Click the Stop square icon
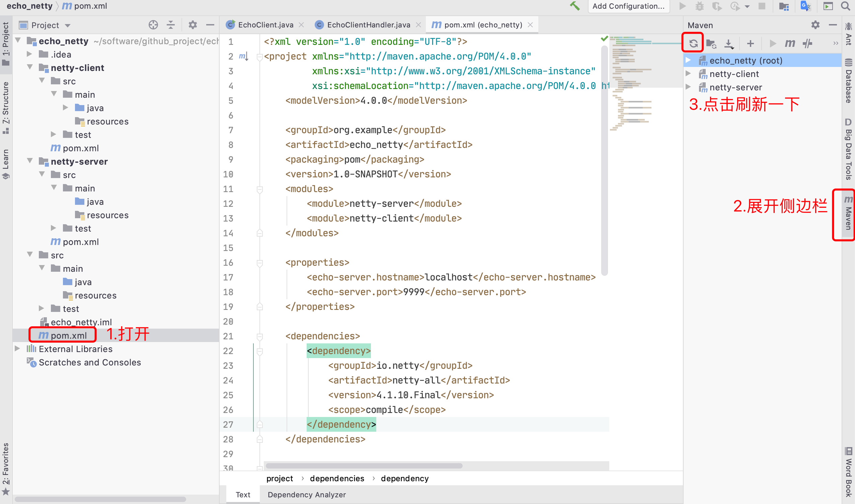855x504 pixels. (762, 6)
